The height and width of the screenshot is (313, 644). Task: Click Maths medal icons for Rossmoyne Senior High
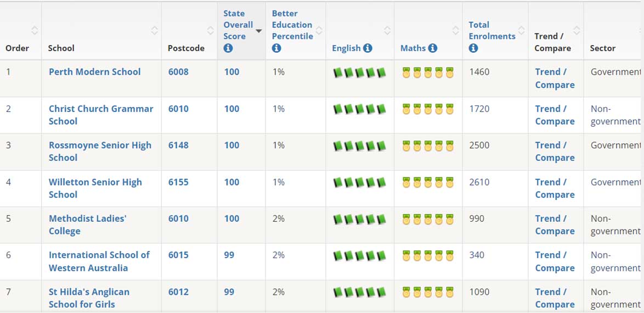coord(428,146)
